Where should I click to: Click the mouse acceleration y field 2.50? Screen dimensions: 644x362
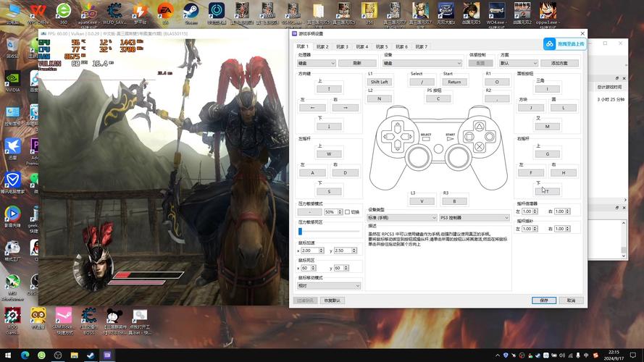346,251
